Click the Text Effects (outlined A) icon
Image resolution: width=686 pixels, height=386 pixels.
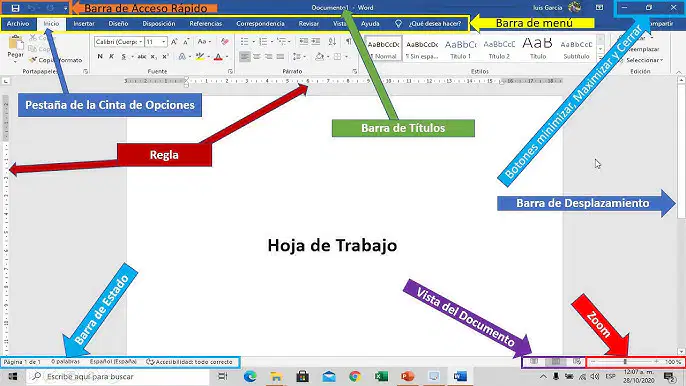click(182, 56)
